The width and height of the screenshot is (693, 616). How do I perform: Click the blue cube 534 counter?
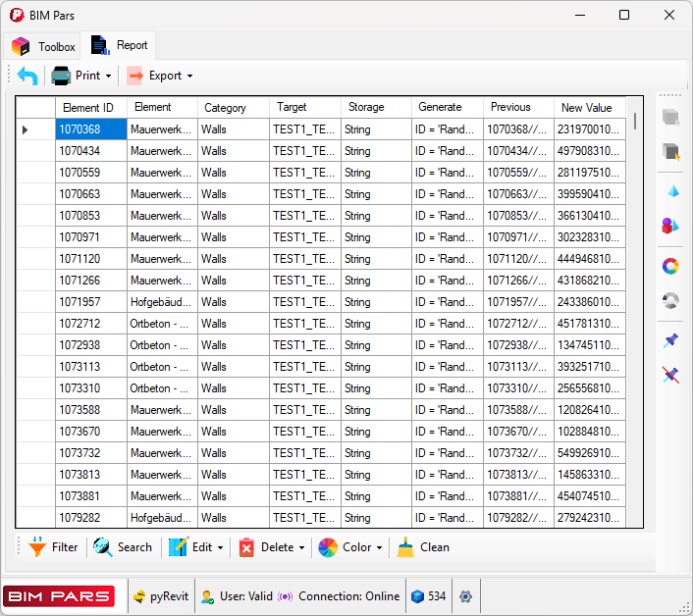pos(428,596)
